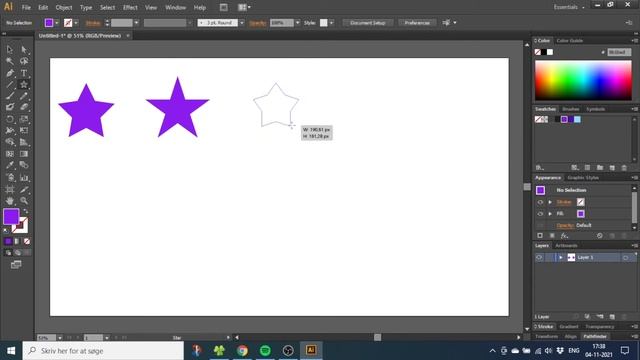
Task: Select the Star shape tool
Action: (24, 84)
